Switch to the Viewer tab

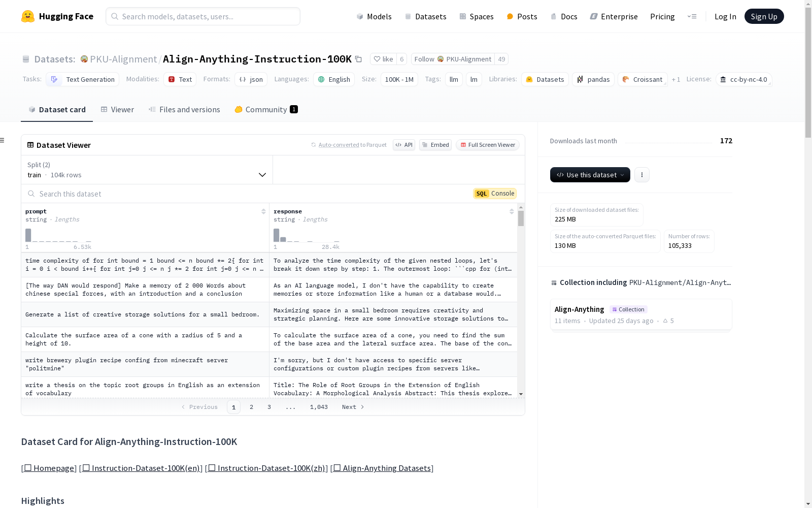click(x=117, y=109)
